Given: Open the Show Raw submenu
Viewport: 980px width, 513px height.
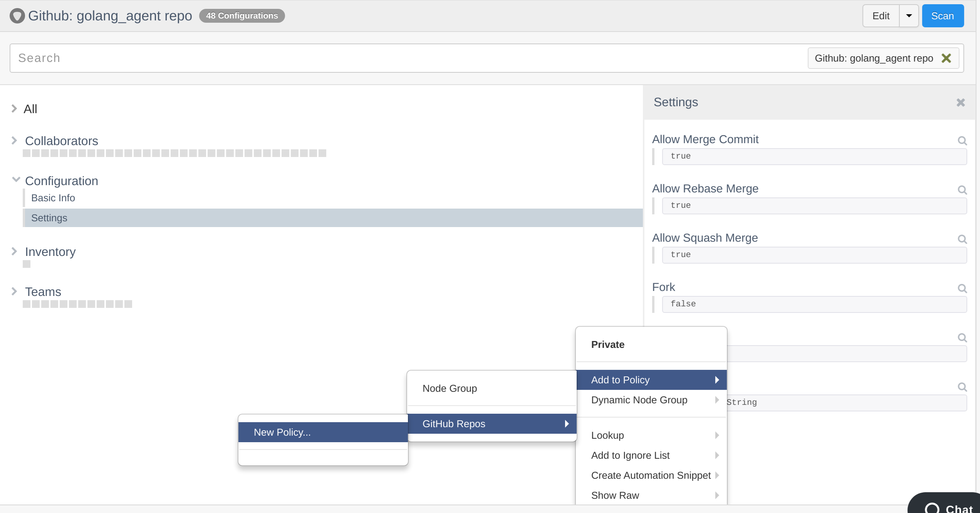Looking at the screenshot, I should (x=651, y=495).
